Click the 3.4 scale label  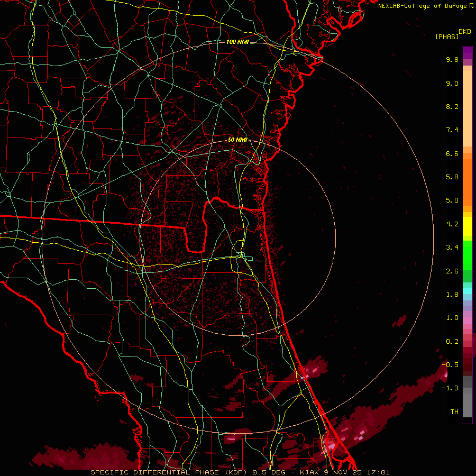[452, 248]
